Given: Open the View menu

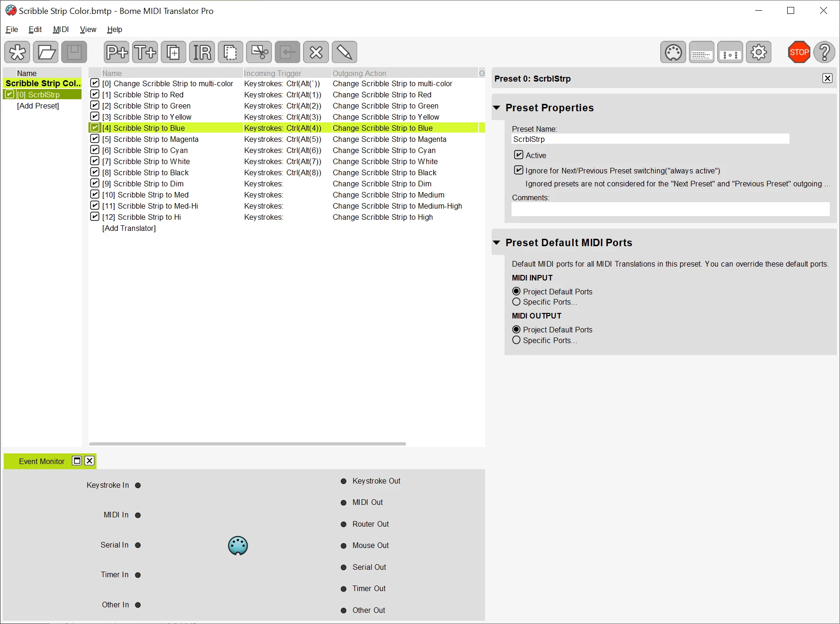Looking at the screenshot, I should point(88,29).
